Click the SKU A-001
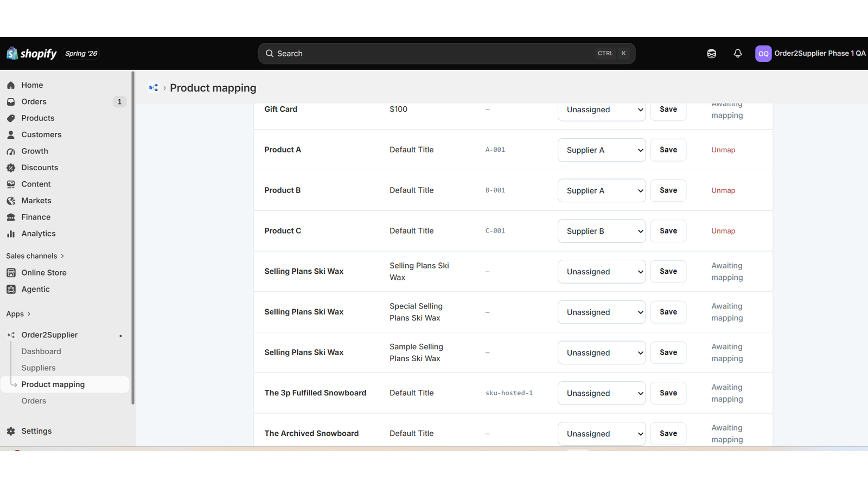Image resolution: width=868 pixels, height=488 pixels. point(495,150)
